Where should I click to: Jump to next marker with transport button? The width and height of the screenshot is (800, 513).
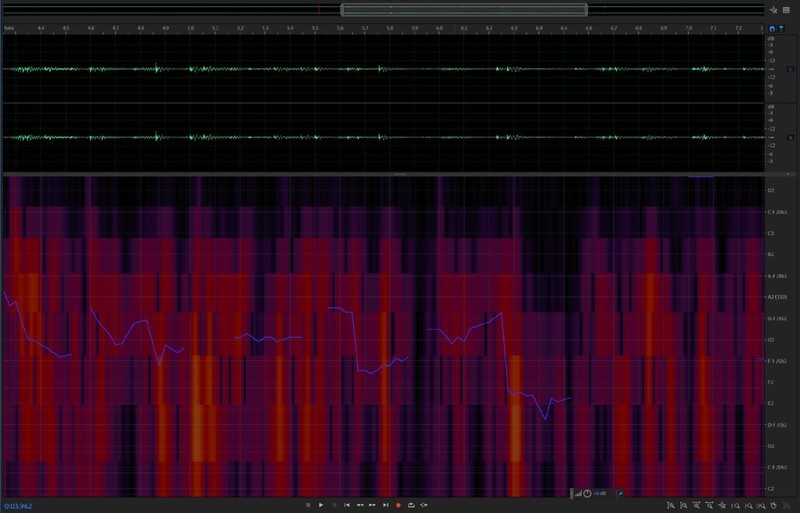point(385,505)
